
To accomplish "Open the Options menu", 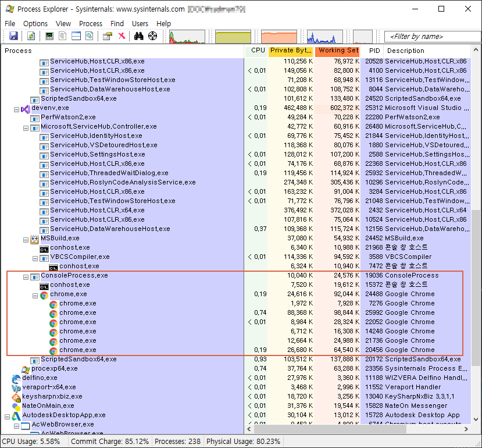I will 35,24.
